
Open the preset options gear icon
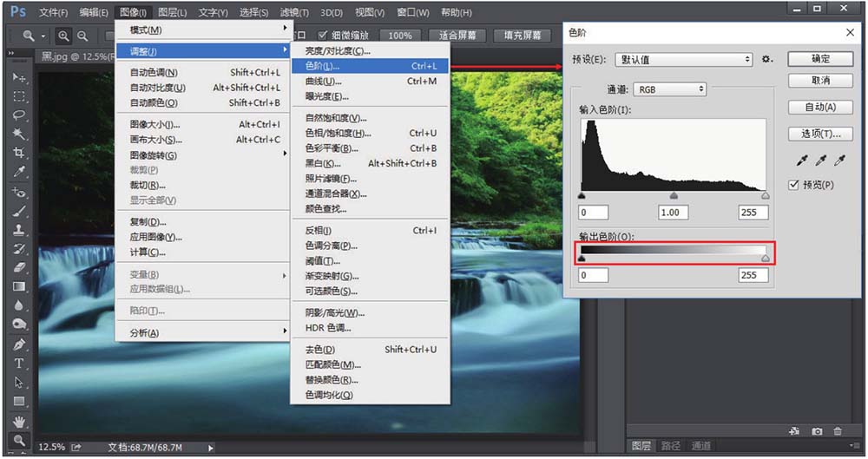tap(766, 60)
